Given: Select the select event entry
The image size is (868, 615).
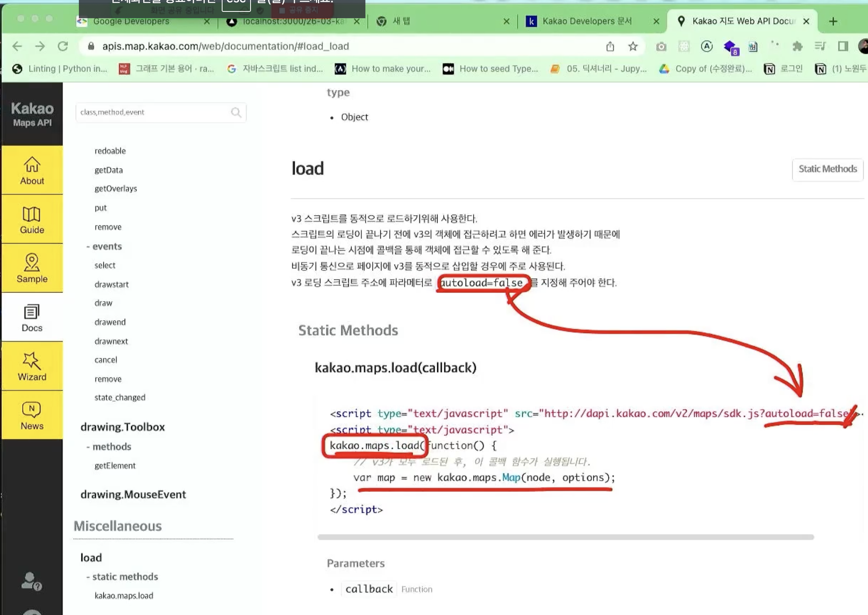Looking at the screenshot, I should coord(105,265).
